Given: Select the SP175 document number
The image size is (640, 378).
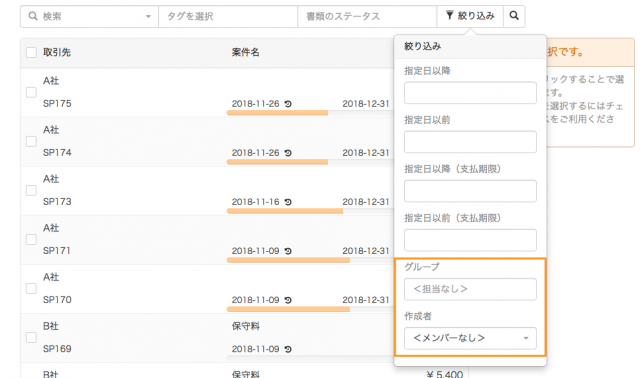Looking at the screenshot, I should 57,104.
